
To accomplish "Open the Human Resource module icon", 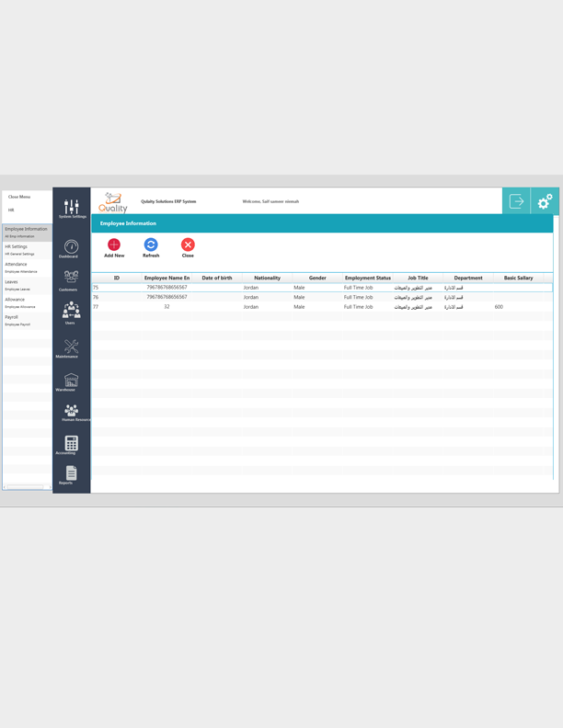I will pyautogui.click(x=71, y=410).
